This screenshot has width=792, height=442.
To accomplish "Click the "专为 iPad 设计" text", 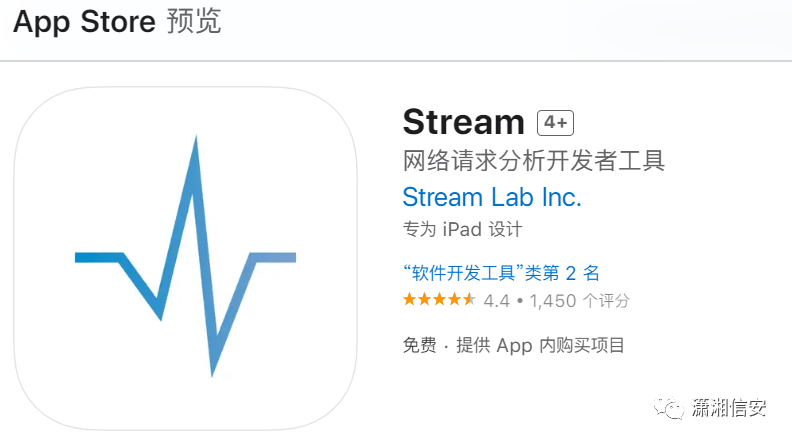I will pyautogui.click(x=462, y=229).
